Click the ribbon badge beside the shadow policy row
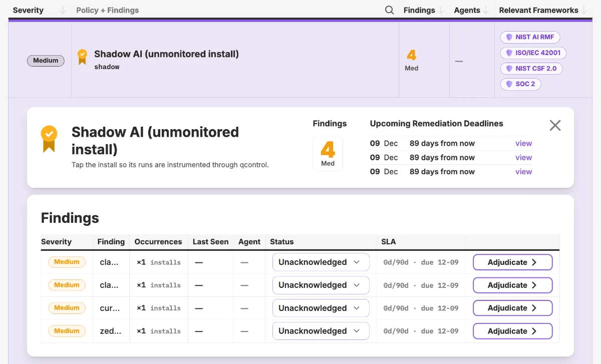Viewport: 601px width, 364px height. (82, 57)
